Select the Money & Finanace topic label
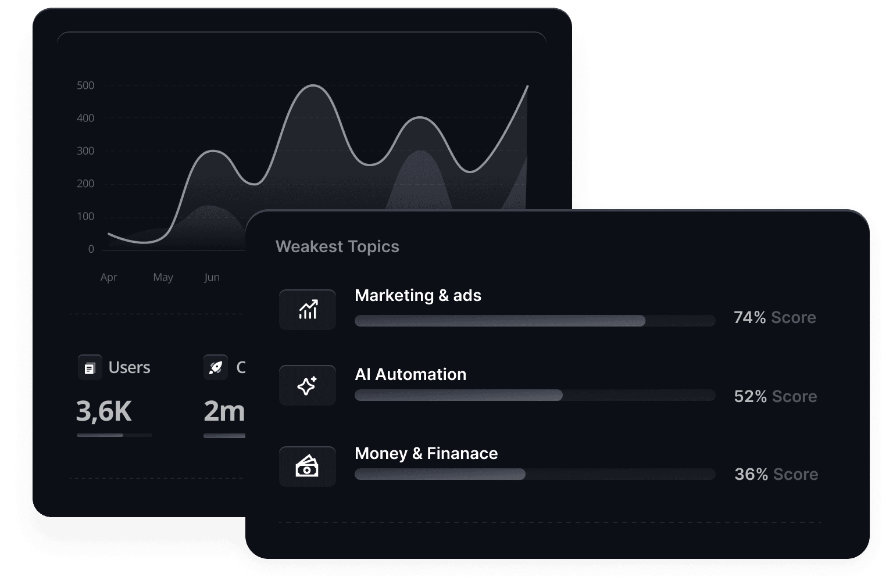893x588 pixels. tap(426, 453)
